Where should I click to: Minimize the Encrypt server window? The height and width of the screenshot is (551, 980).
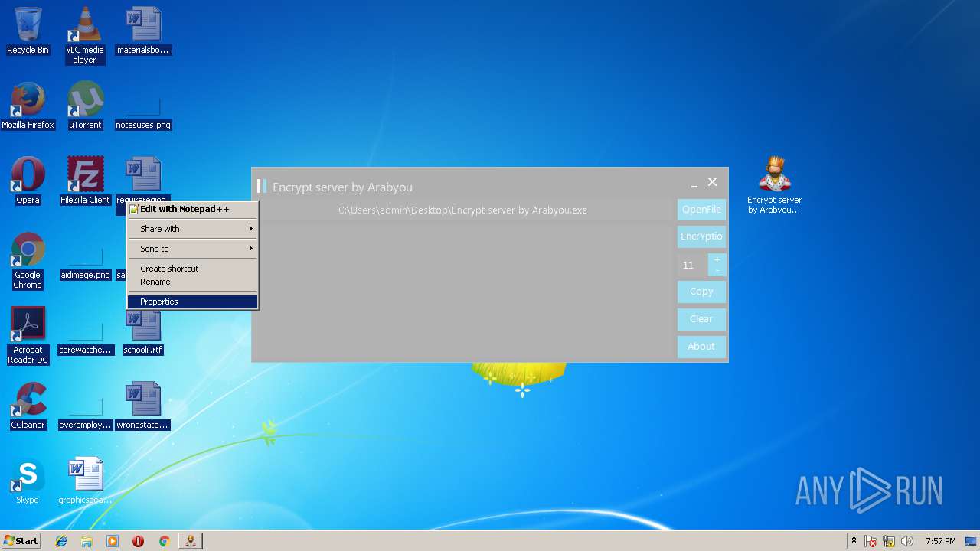point(694,185)
